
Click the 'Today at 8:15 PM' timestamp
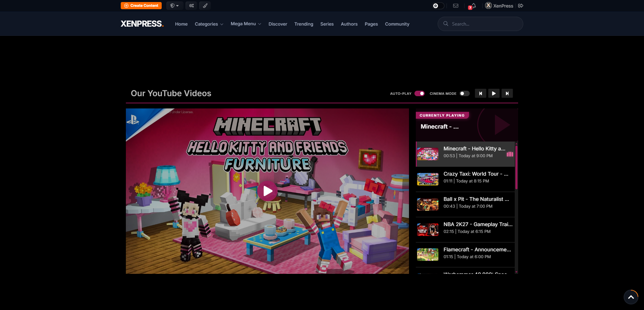[x=472, y=181]
